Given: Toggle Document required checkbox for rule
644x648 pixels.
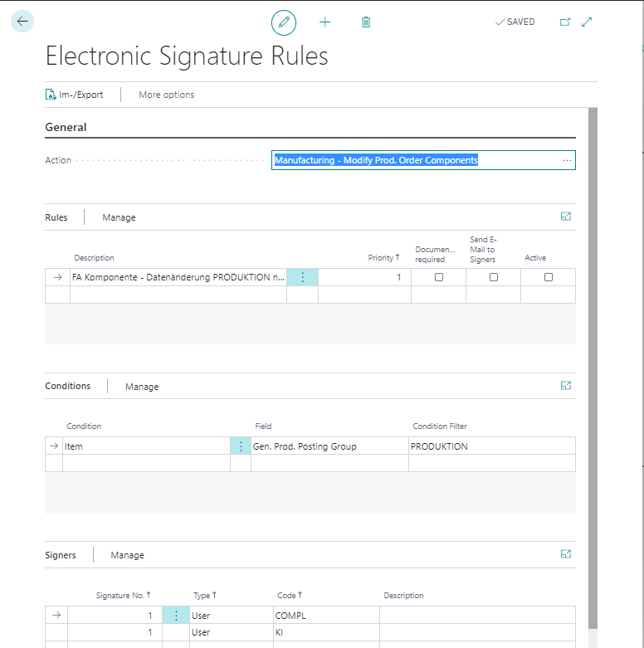Looking at the screenshot, I should [x=438, y=277].
